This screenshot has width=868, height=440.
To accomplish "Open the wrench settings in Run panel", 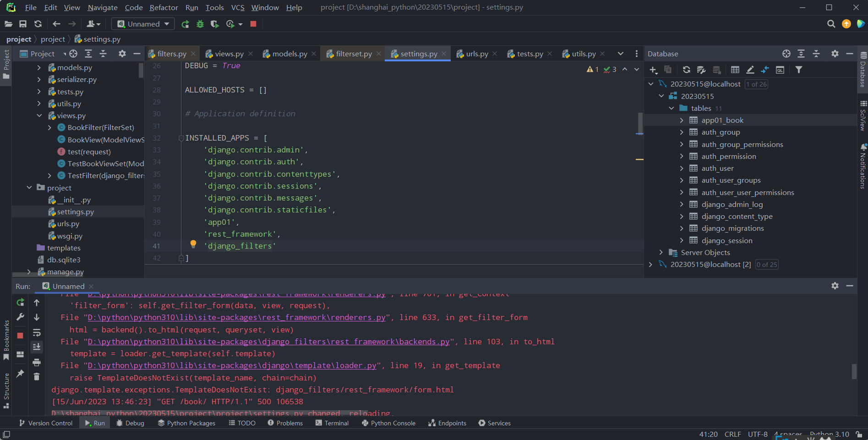I will [x=20, y=317].
